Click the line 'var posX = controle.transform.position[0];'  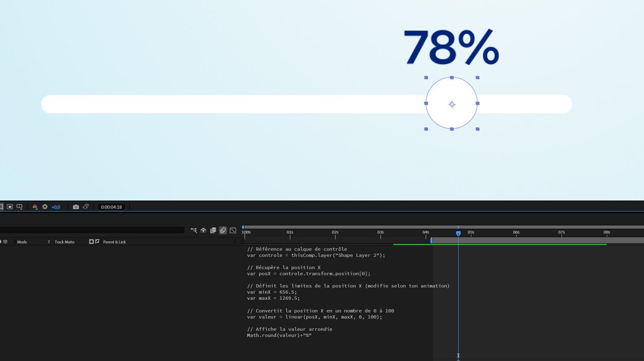point(309,274)
